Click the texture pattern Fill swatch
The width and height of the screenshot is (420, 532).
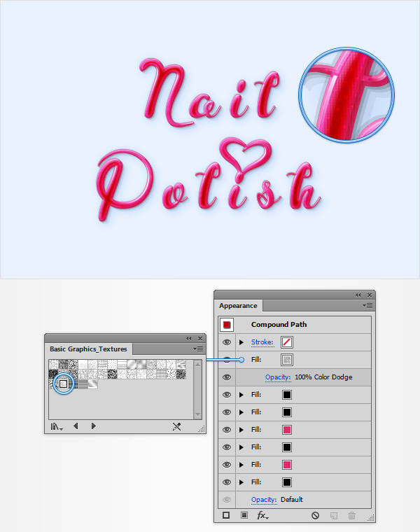click(287, 360)
